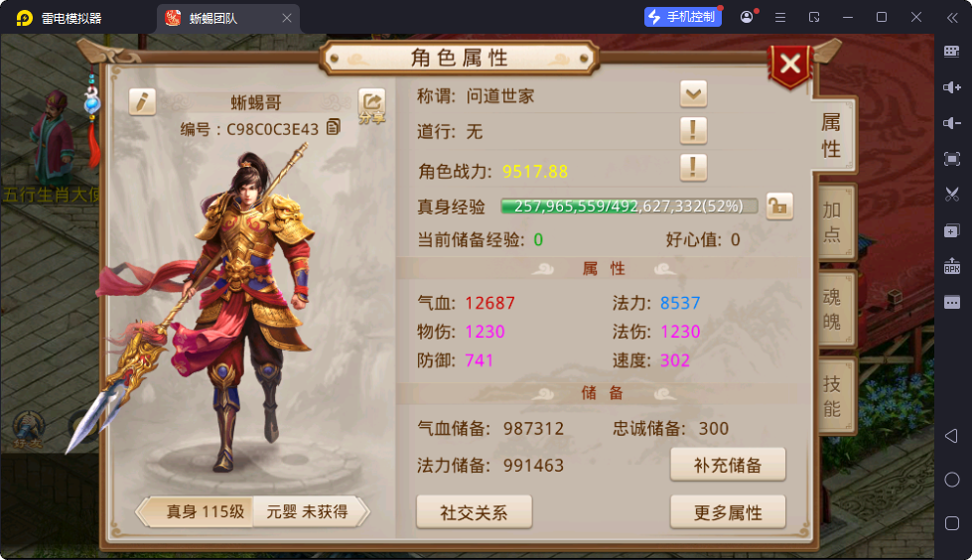Click the info icon beside 角色战力
This screenshot has height=560, width=972.
693,167
